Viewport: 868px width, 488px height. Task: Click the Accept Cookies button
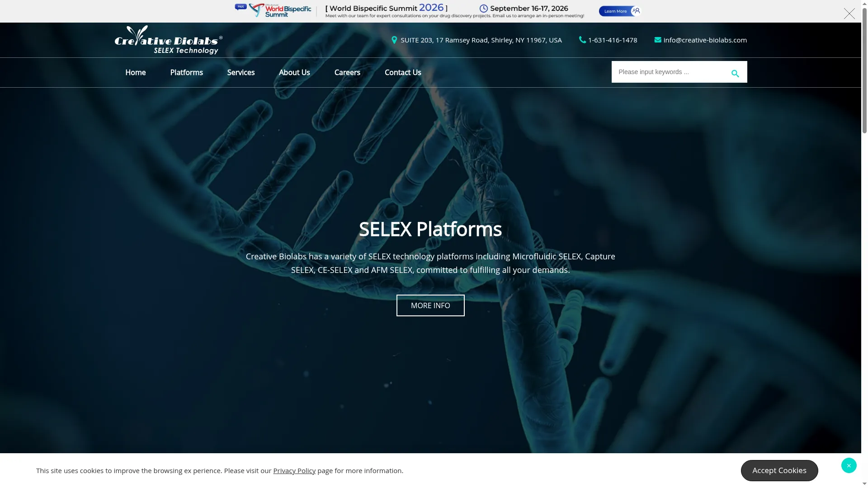pos(779,470)
